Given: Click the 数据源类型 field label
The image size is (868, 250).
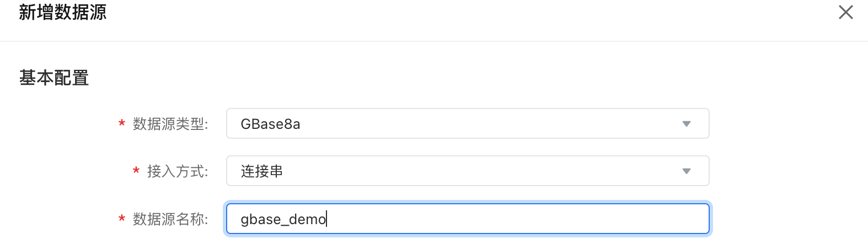Looking at the screenshot, I should [x=170, y=124].
